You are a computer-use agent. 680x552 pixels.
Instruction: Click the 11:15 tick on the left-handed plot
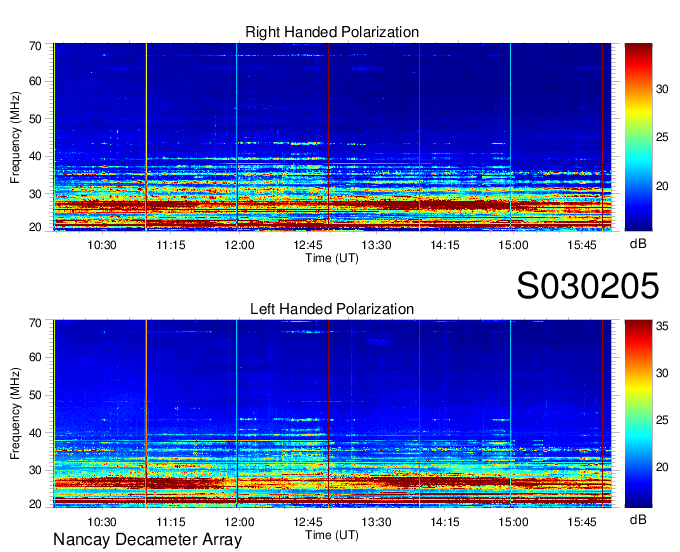click(170, 522)
